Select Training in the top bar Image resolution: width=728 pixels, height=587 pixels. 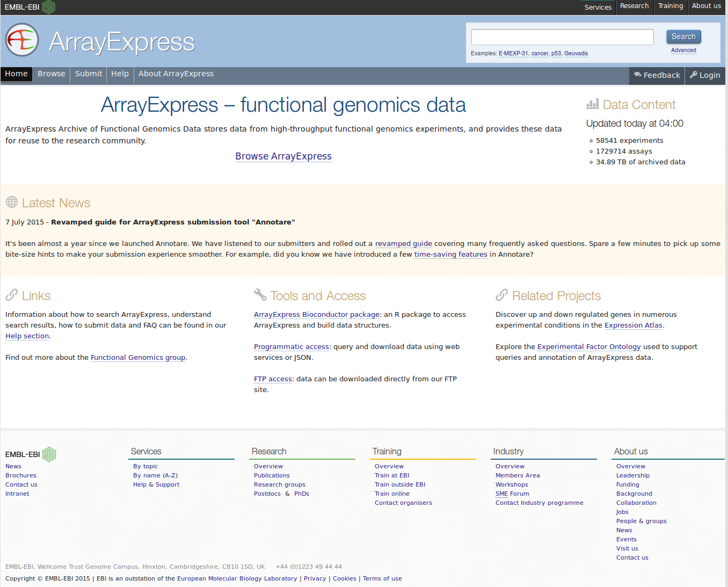point(670,6)
